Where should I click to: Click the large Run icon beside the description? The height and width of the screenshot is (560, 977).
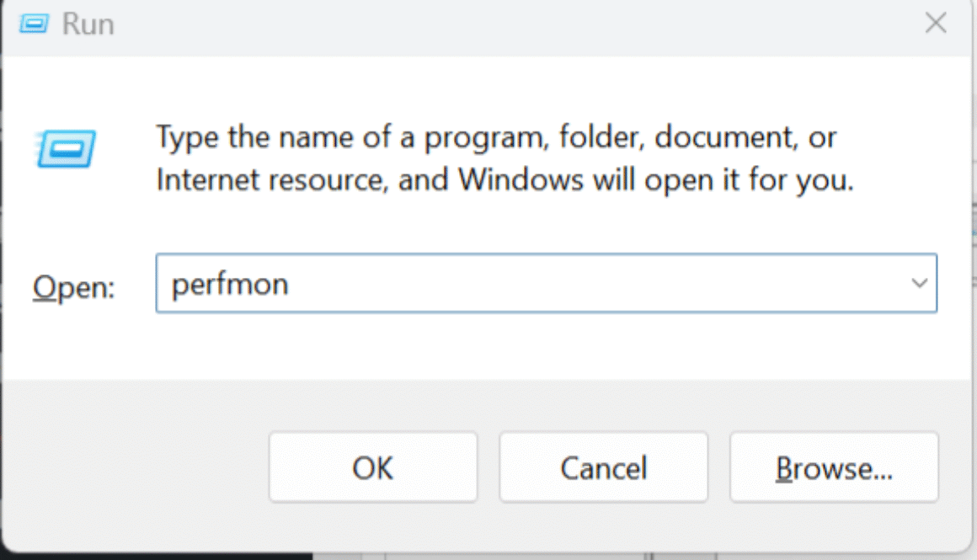click(67, 151)
